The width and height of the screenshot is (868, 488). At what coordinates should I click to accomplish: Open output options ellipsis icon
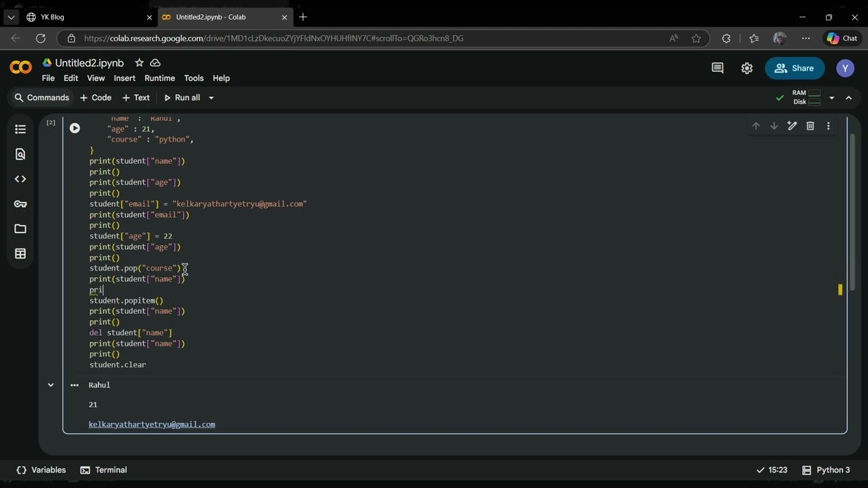pyautogui.click(x=75, y=385)
